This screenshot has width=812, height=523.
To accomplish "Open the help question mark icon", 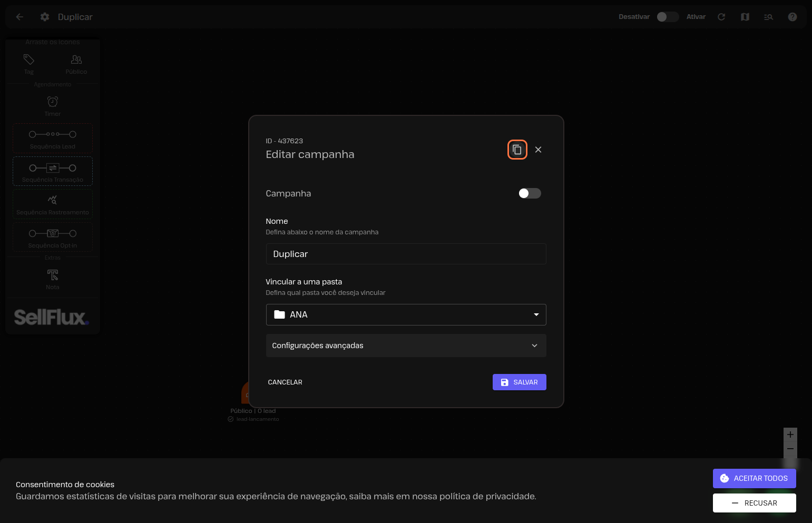I will point(792,17).
